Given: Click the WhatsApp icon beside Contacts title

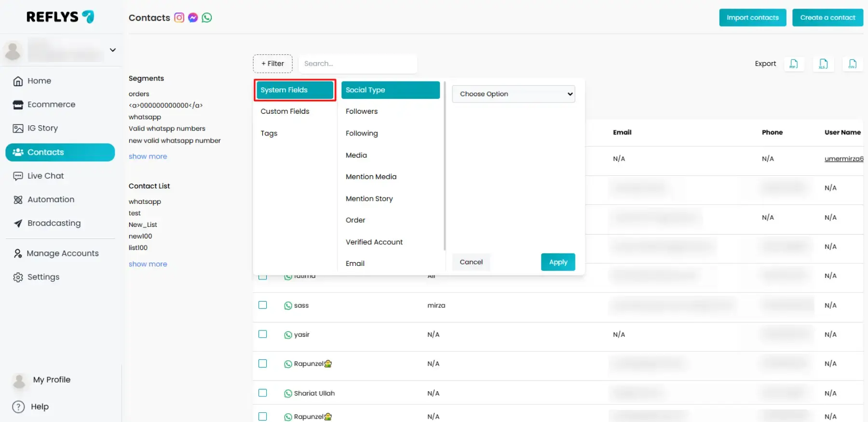Looking at the screenshot, I should coord(207,18).
